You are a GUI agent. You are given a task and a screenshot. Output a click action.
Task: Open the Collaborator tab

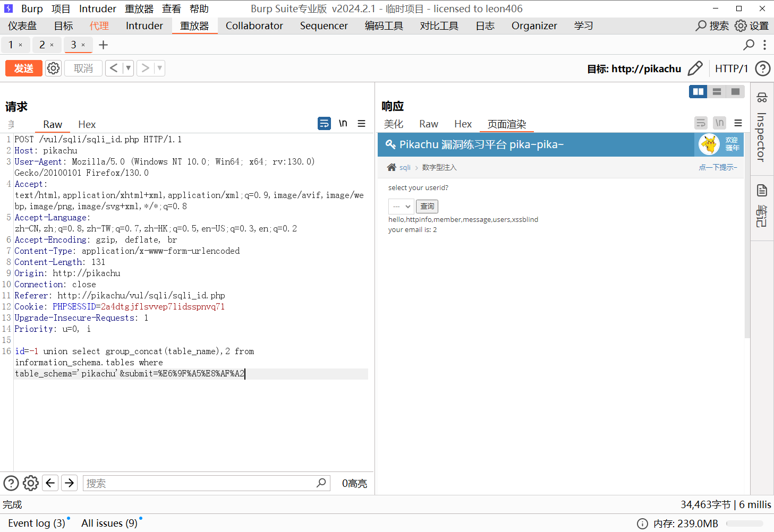tap(254, 25)
